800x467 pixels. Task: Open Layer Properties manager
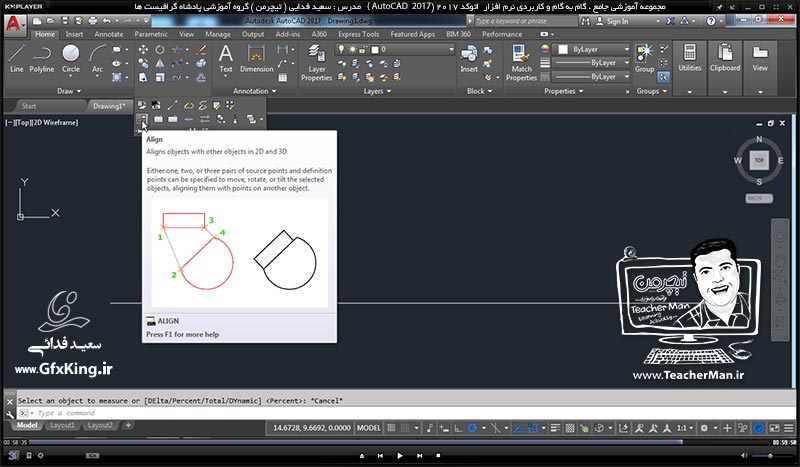coord(316,62)
